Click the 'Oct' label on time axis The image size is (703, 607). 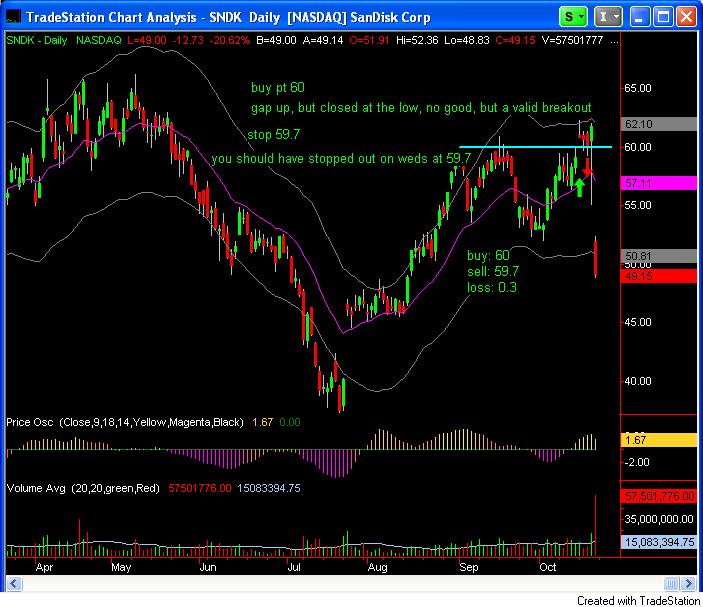[548, 568]
